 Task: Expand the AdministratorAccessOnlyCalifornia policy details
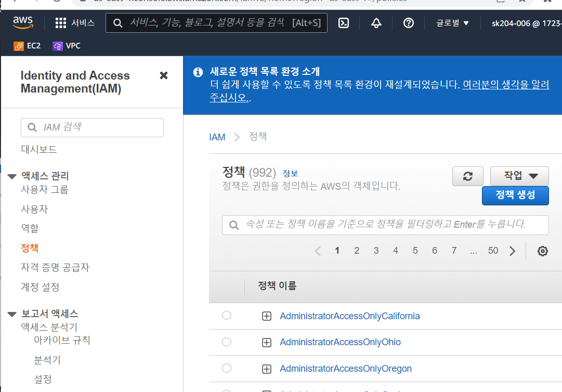pyautogui.click(x=266, y=316)
